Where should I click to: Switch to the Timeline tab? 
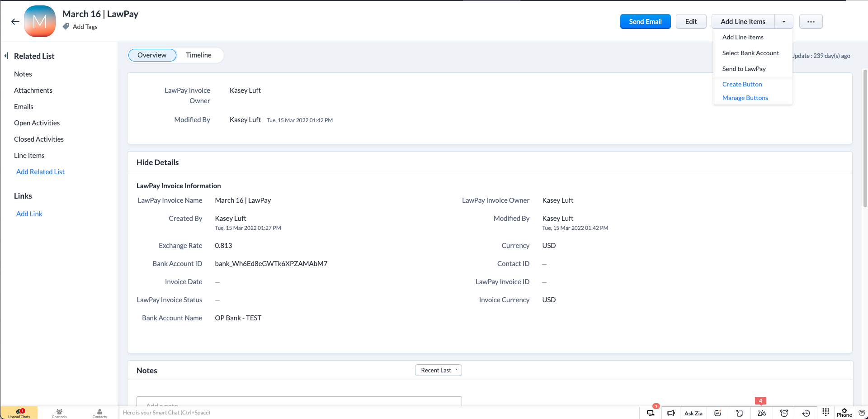[198, 55]
